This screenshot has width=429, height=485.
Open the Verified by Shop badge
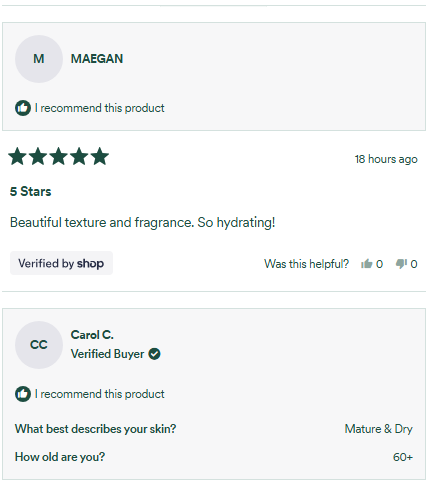pos(61,263)
